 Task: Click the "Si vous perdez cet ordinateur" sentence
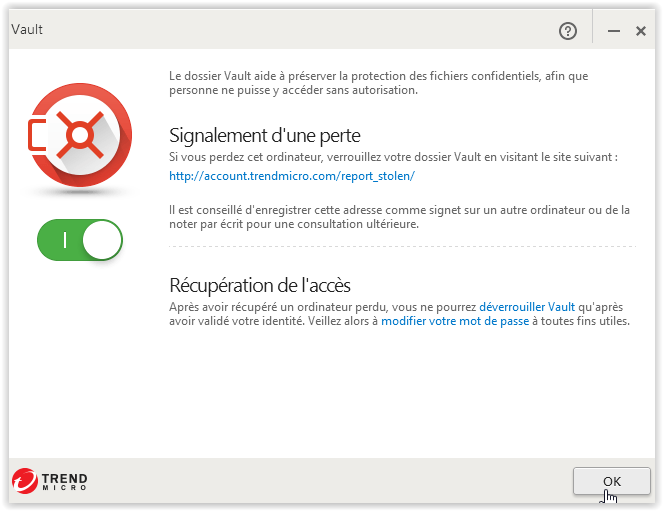tap(393, 157)
